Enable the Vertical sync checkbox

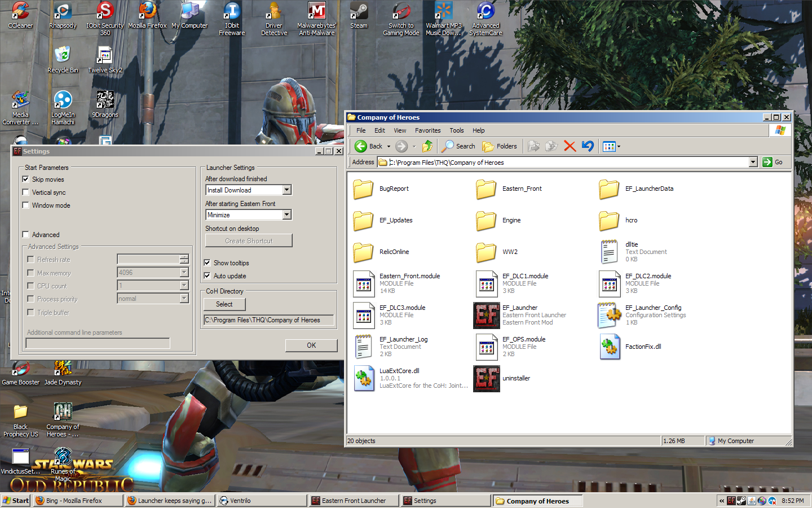click(x=25, y=192)
